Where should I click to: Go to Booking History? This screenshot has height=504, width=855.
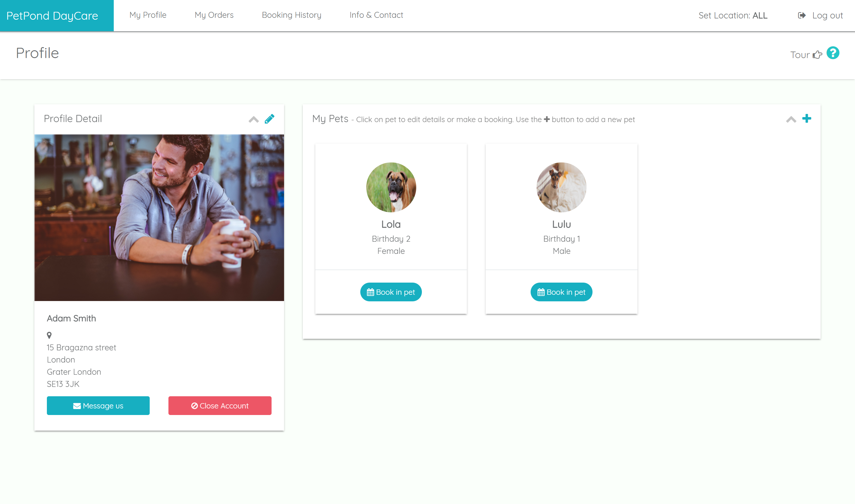click(x=291, y=15)
